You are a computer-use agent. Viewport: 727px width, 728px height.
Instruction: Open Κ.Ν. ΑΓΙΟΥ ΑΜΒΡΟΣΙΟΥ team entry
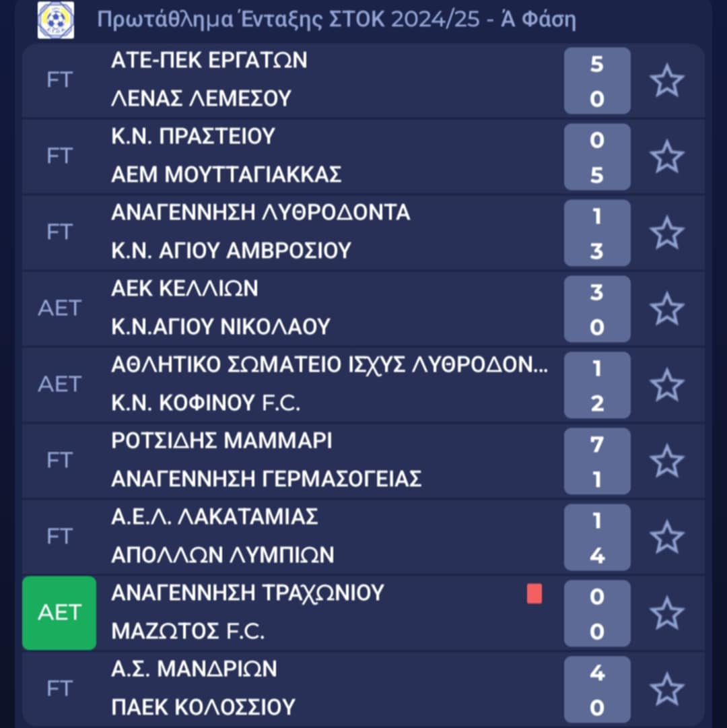231,251
